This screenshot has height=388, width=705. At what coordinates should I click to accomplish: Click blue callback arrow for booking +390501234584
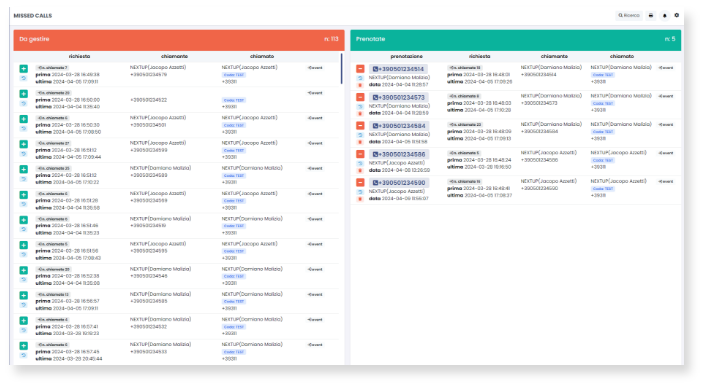point(360,135)
